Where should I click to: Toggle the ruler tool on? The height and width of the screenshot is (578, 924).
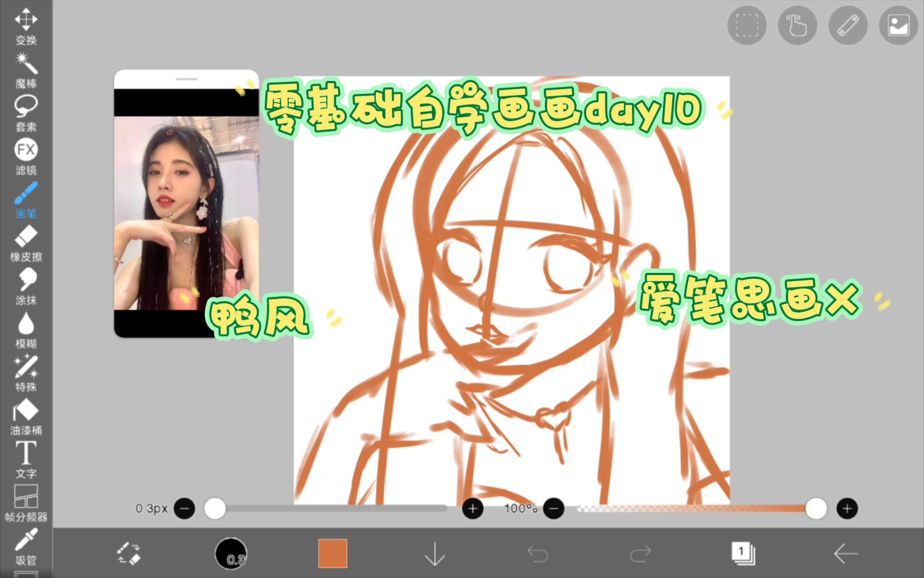tap(846, 25)
